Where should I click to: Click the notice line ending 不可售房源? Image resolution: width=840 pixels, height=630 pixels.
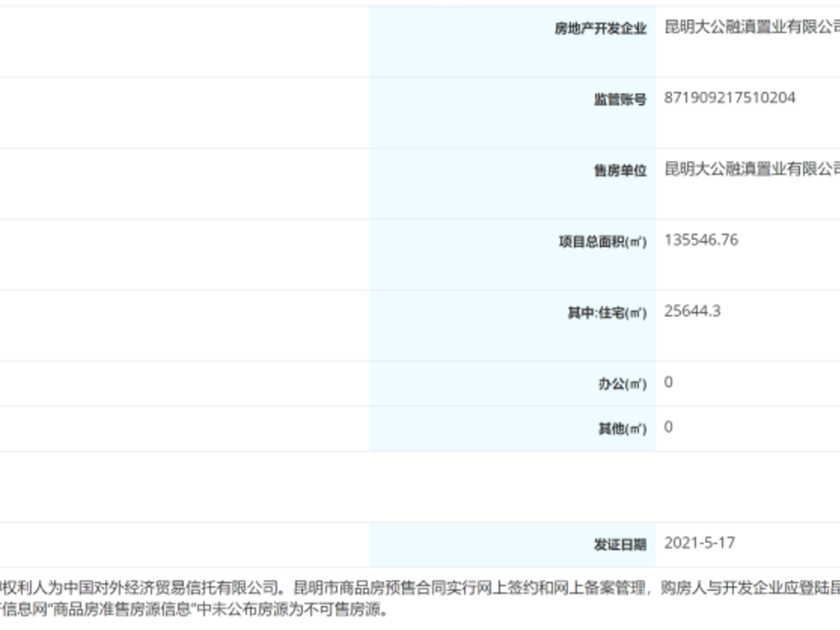(x=194, y=610)
